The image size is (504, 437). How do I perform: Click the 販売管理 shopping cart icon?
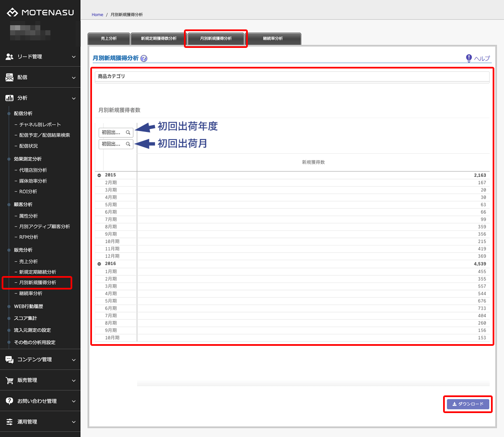click(9, 380)
